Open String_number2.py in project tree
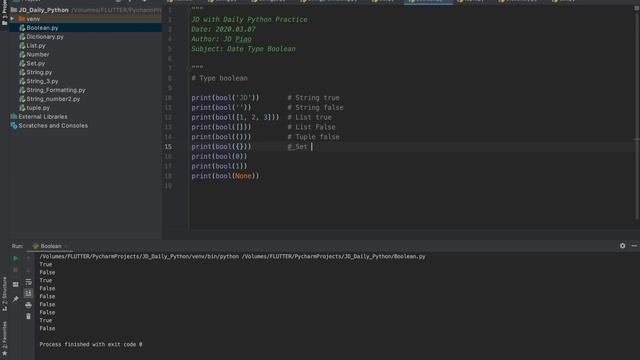 click(53, 99)
